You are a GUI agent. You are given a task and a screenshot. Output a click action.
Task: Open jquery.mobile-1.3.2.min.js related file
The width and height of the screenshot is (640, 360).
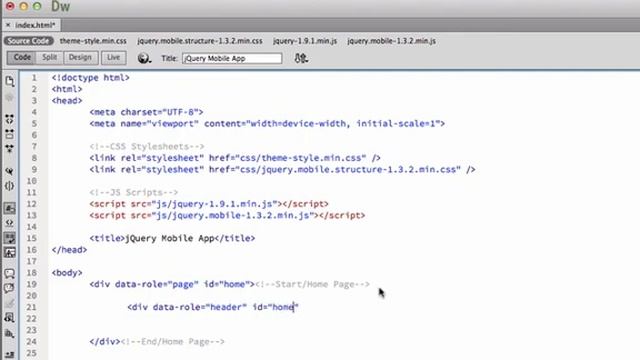pyautogui.click(x=391, y=41)
